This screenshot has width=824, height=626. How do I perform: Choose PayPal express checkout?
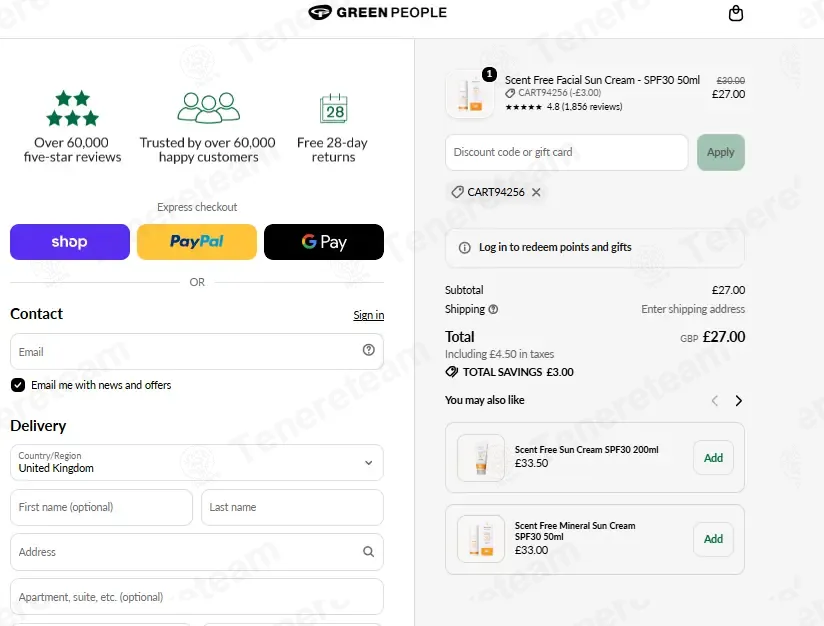click(x=197, y=242)
